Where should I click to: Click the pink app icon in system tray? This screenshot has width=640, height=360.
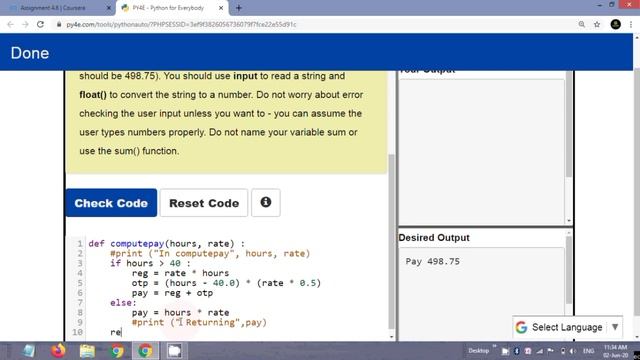pyautogui.click(x=528, y=351)
